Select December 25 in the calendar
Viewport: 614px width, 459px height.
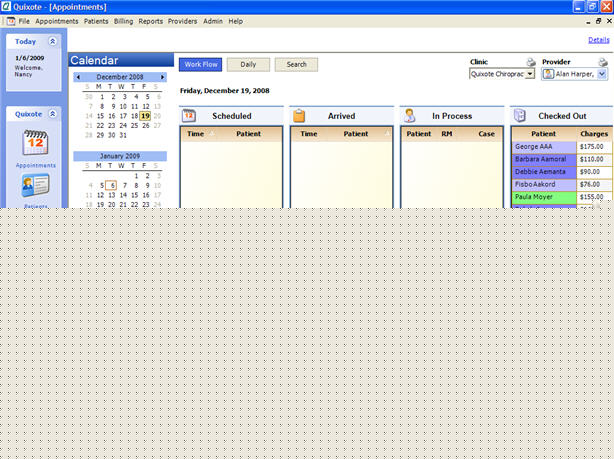[x=134, y=126]
